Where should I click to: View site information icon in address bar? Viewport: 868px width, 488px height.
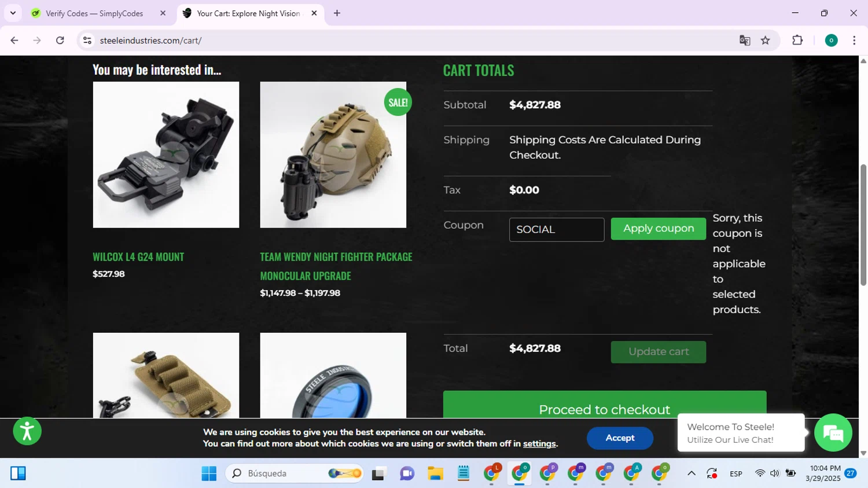coord(87,41)
